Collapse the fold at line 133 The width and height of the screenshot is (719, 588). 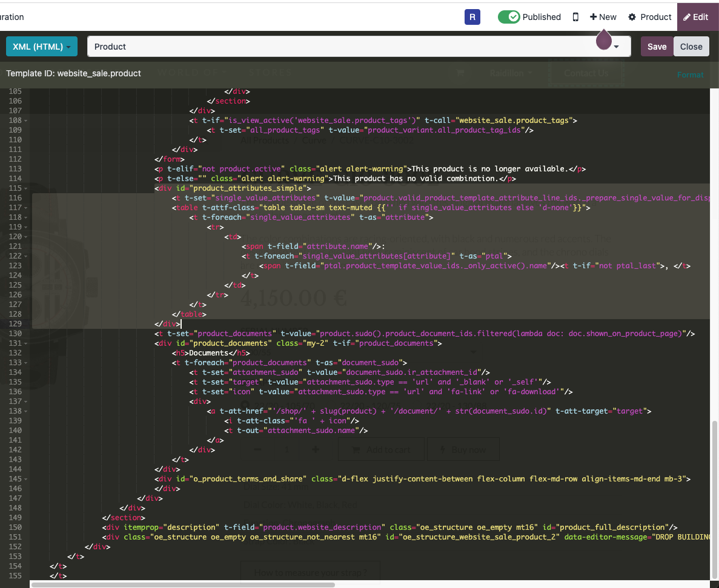[25, 363]
